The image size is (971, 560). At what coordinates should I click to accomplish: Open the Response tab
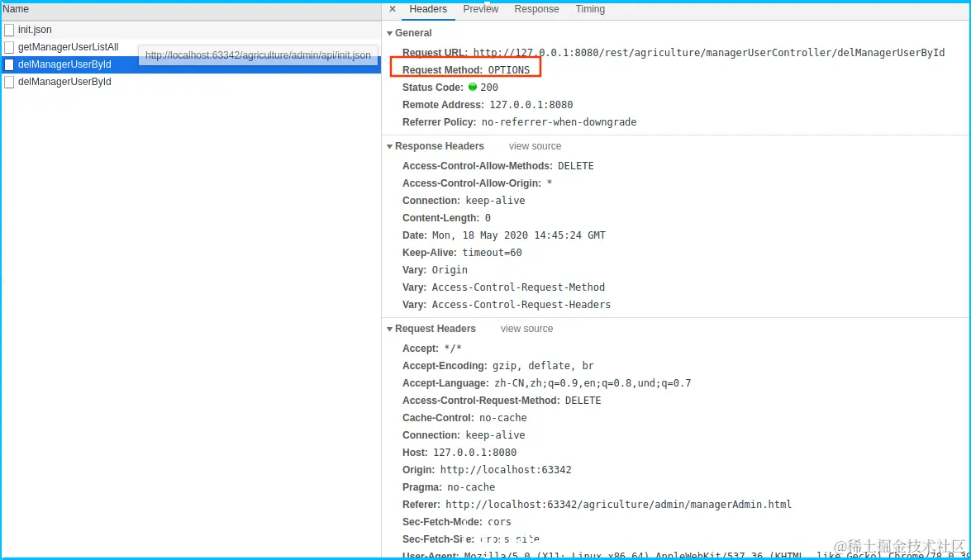(536, 9)
